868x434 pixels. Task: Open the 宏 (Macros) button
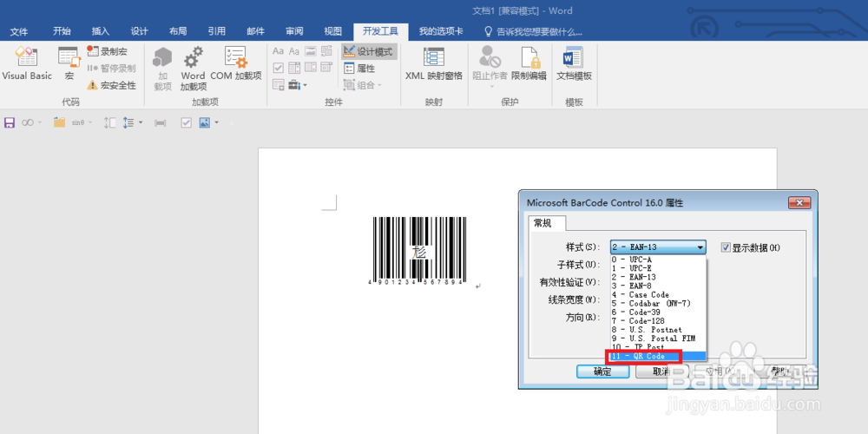[69, 63]
